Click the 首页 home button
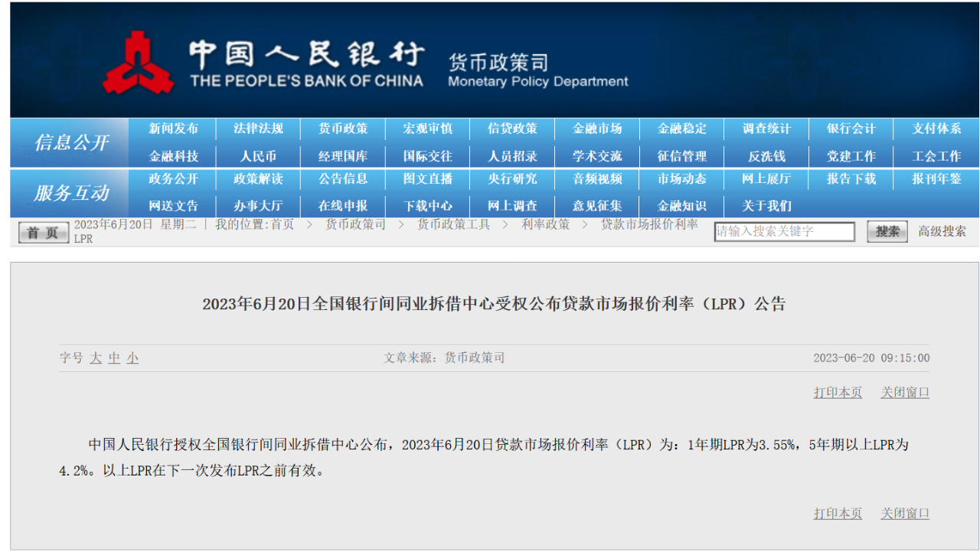Screen dimensions: 980x552 (x=44, y=233)
